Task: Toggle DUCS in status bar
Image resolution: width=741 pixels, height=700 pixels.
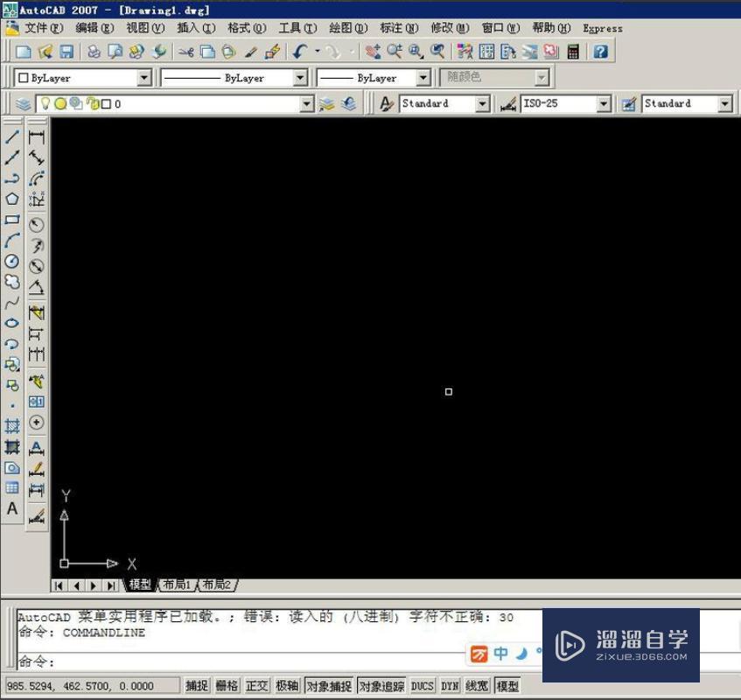Action: coord(422,685)
